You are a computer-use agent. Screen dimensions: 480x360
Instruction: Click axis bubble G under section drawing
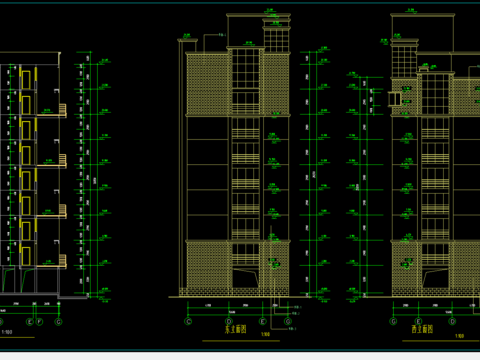pyautogui.click(x=58, y=322)
